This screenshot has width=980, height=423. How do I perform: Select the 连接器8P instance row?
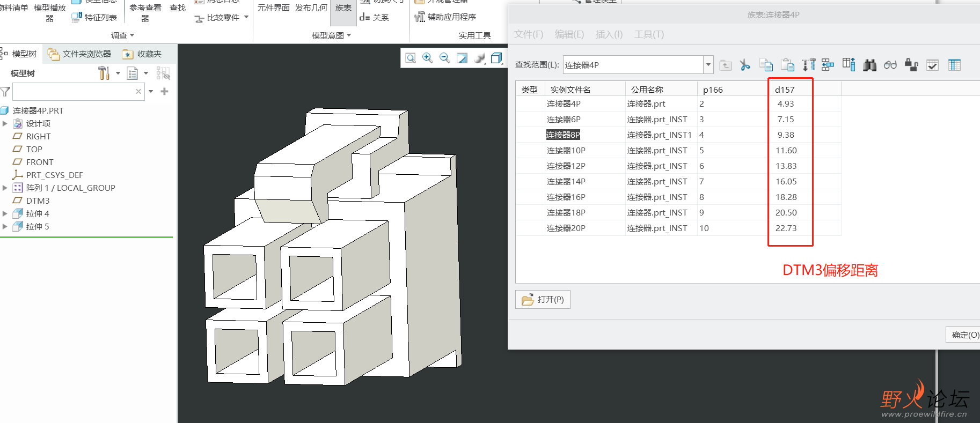click(678, 135)
